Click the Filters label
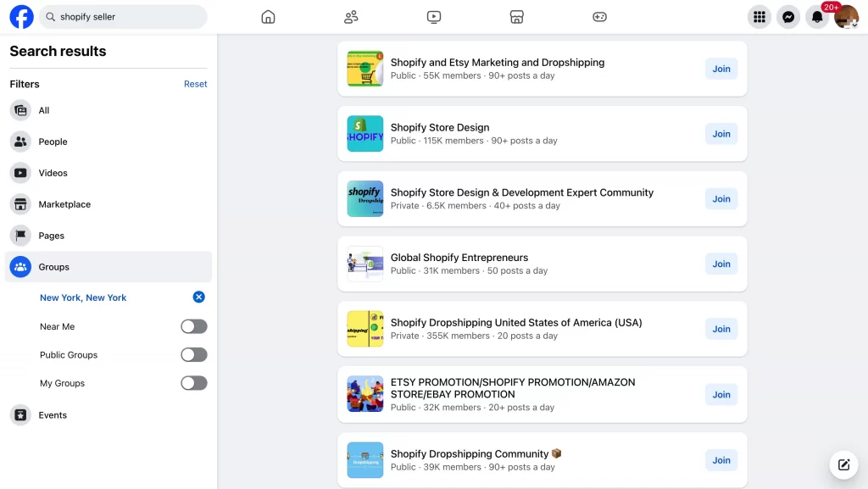The image size is (868, 489). (25, 84)
